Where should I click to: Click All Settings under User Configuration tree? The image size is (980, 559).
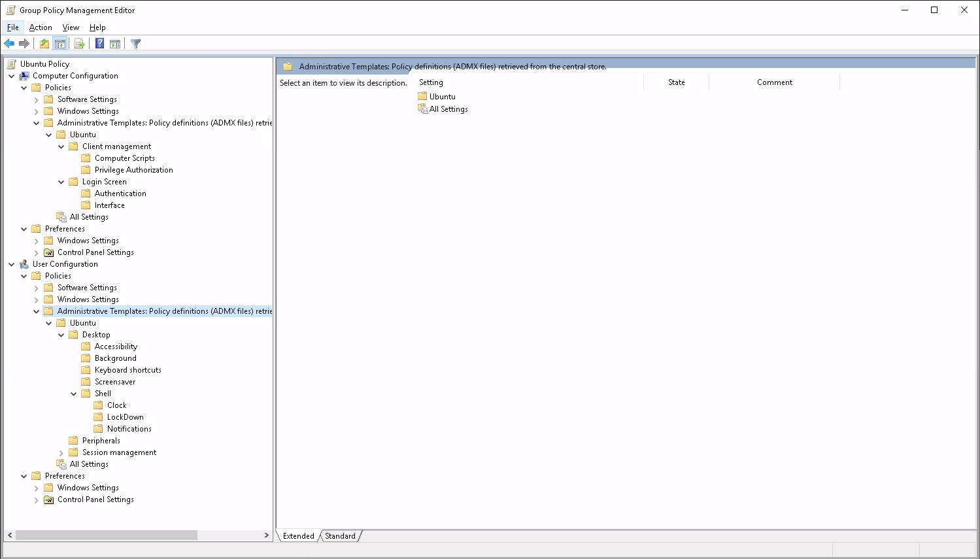coord(89,464)
